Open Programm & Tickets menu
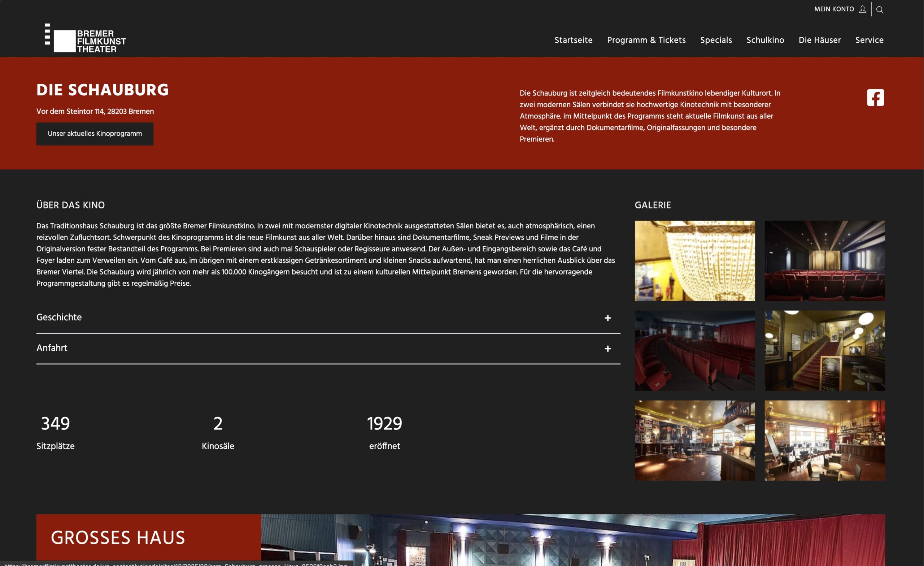 [646, 40]
